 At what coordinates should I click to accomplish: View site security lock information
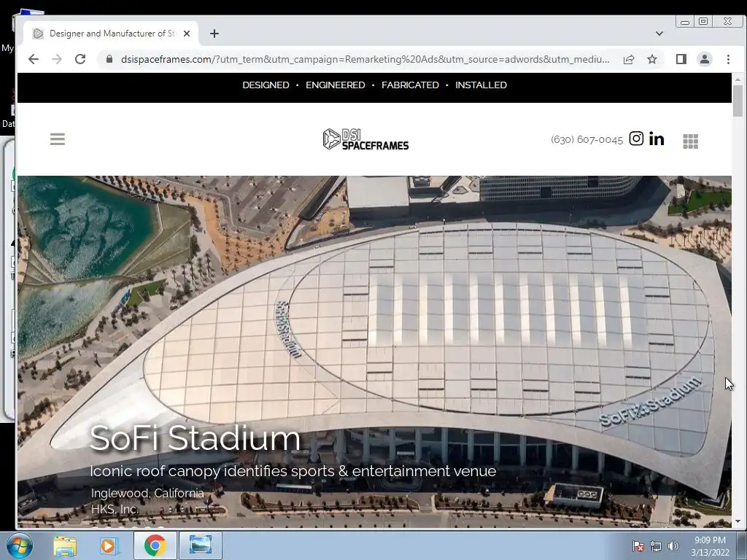109,59
